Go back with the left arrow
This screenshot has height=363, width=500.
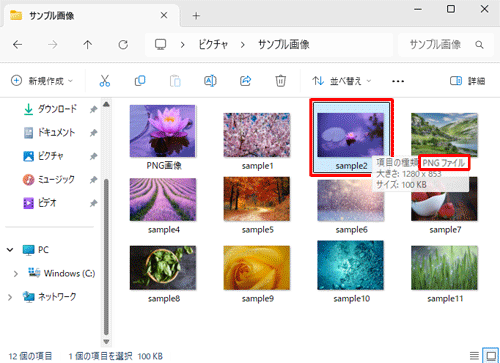tap(17, 44)
